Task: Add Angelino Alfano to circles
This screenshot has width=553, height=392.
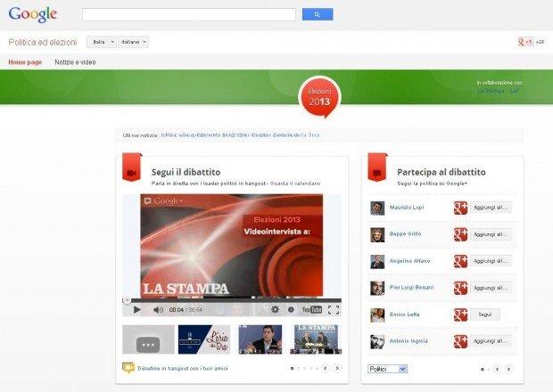Action: pyautogui.click(x=491, y=261)
